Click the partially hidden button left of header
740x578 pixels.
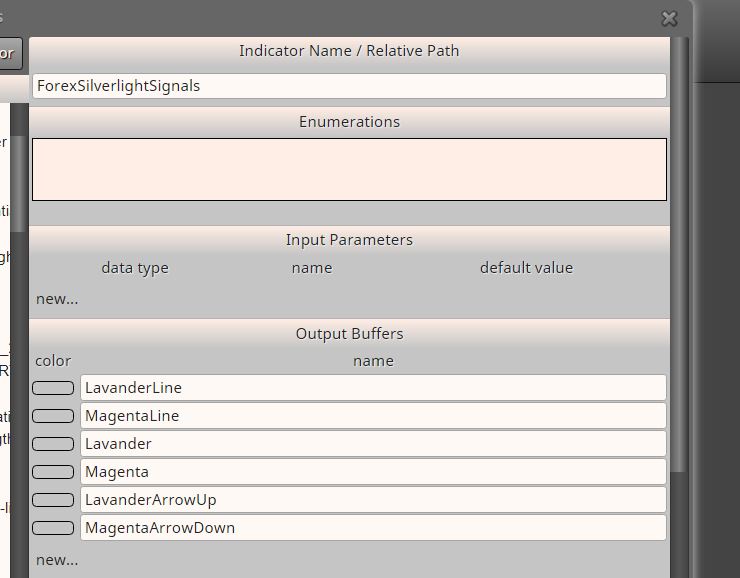[x=11, y=53]
